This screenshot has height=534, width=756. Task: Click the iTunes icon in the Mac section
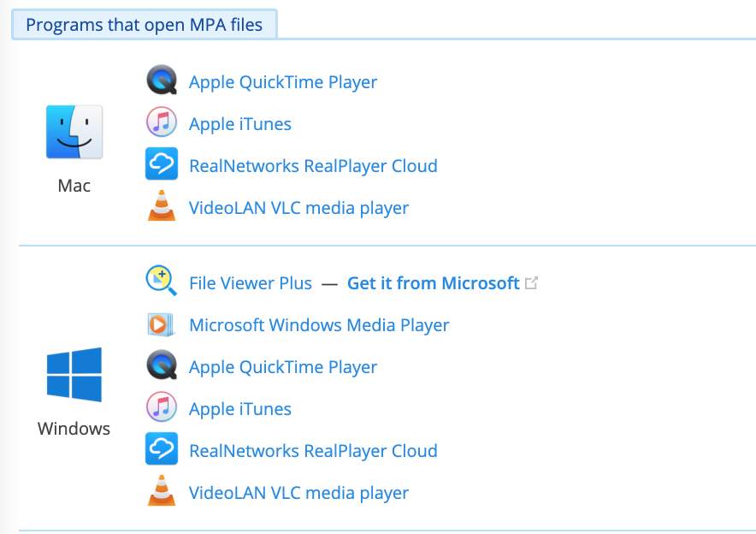[162, 122]
